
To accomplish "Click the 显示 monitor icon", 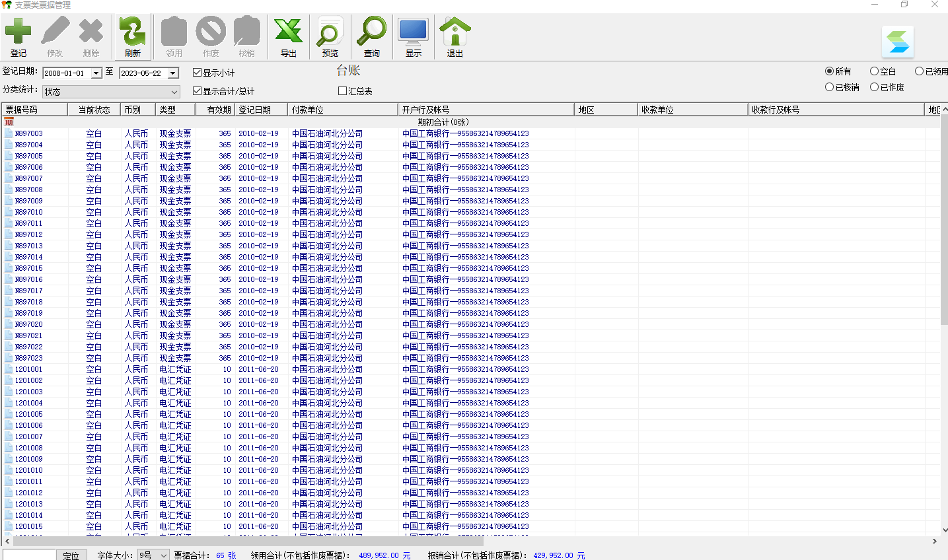I will click(414, 31).
